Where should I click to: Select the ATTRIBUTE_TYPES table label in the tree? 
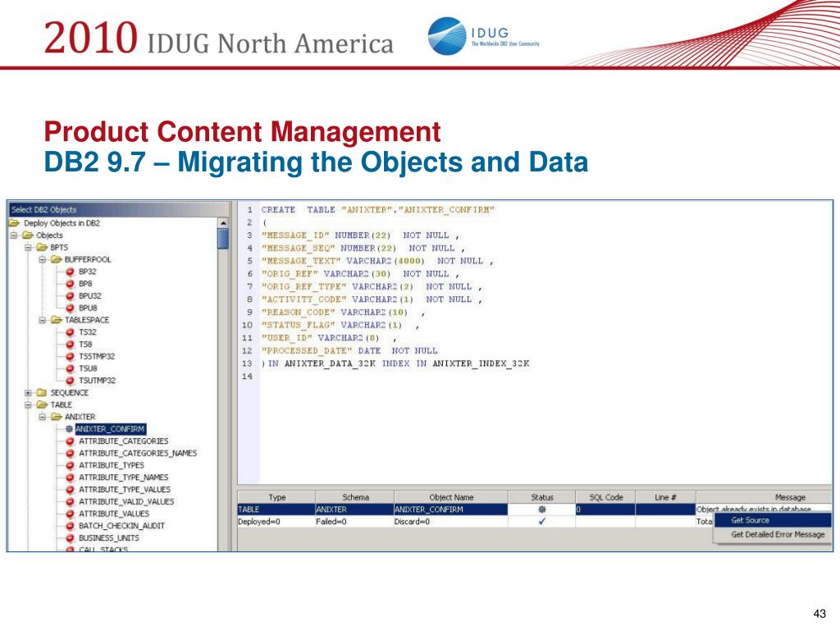112,466
